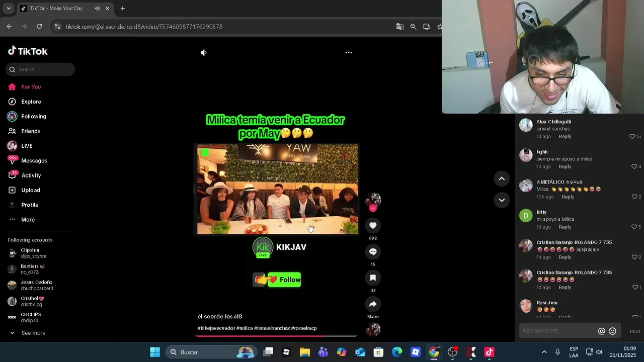
Task: Open Microsoft Edge from the taskbar
Action: [397, 352]
